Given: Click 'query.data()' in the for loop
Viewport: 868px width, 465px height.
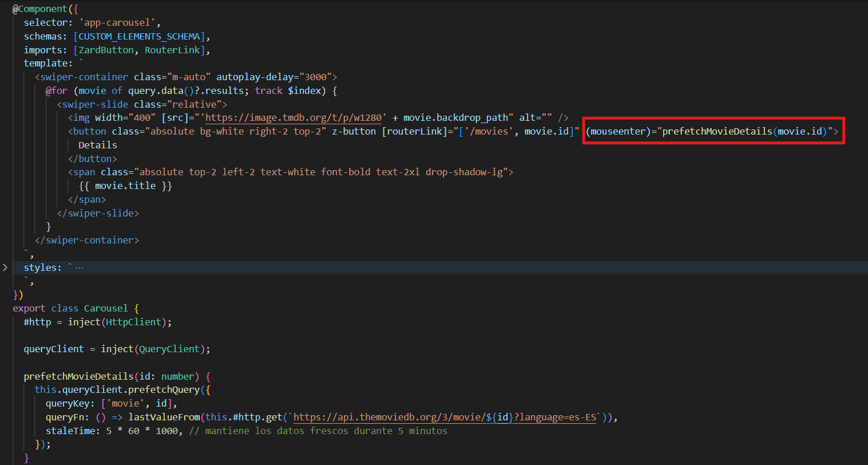Looking at the screenshot, I should (161, 90).
